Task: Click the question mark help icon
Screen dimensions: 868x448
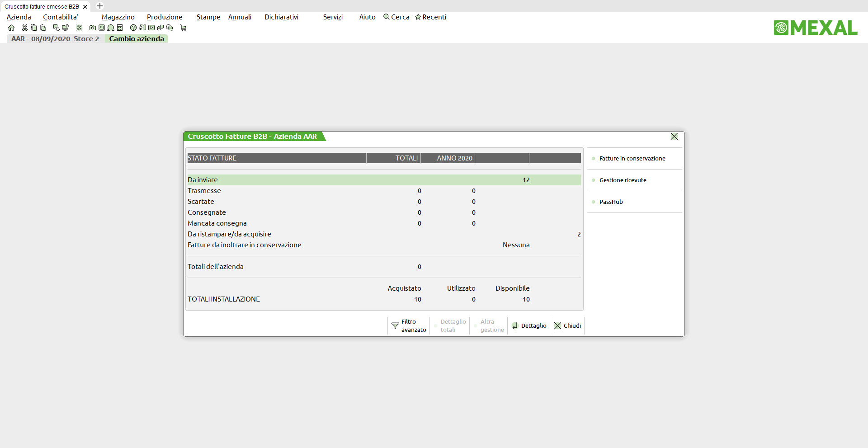Action: pos(133,28)
